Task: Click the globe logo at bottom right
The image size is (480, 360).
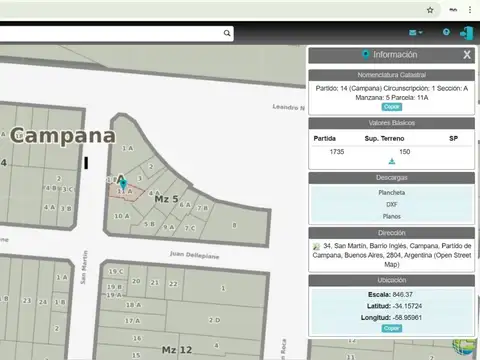Action: click(x=465, y=347)
